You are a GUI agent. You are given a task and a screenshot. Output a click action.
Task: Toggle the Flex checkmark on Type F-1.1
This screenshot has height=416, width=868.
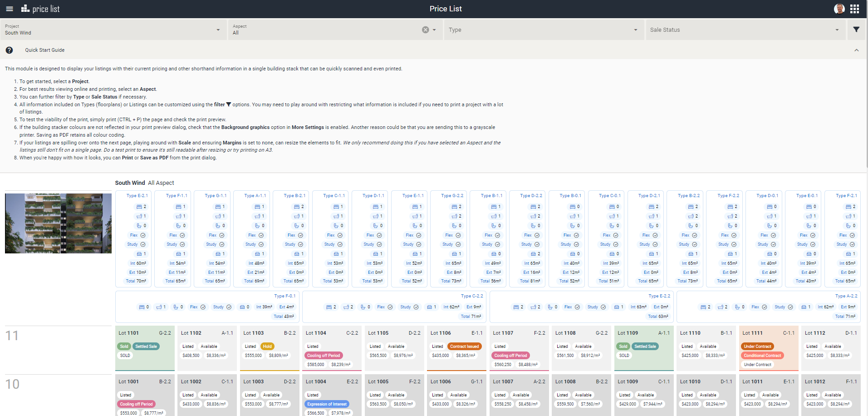(183, 235)
